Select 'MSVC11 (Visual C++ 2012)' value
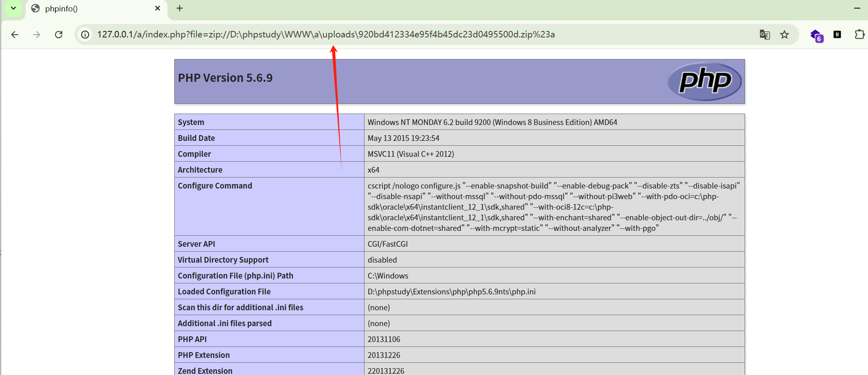868x375 pixels. pos(411,154)
